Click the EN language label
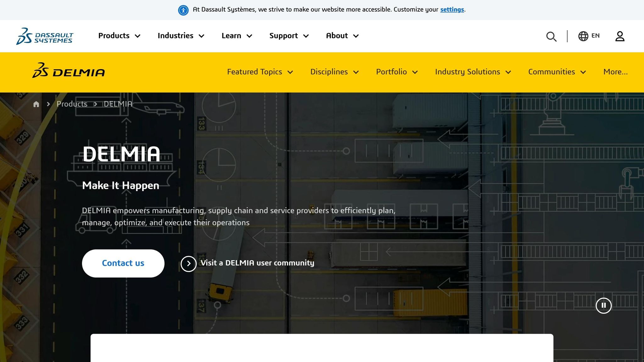 click(x=596, y=36)
